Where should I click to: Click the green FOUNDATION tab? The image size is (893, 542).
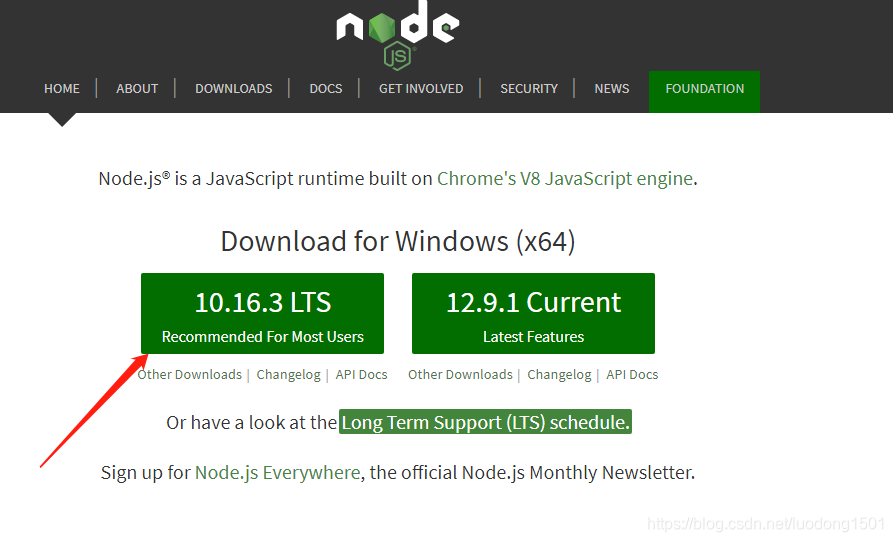[704, 92]
